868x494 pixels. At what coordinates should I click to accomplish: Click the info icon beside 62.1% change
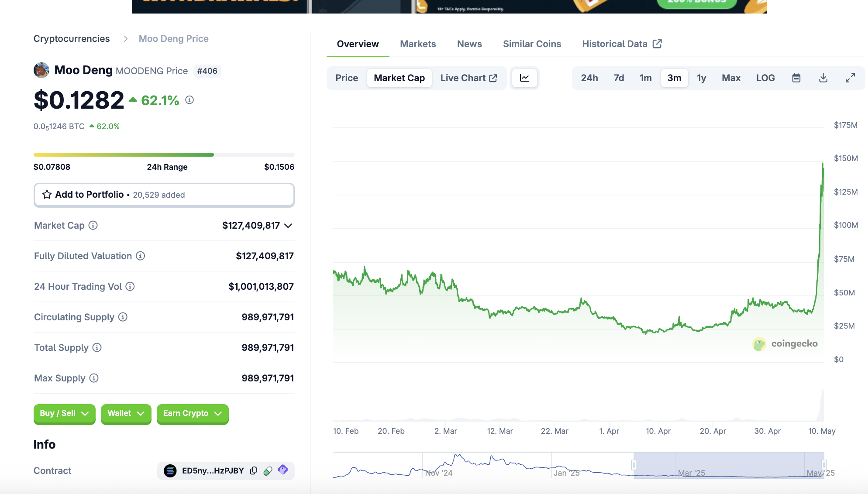point(189,100)
